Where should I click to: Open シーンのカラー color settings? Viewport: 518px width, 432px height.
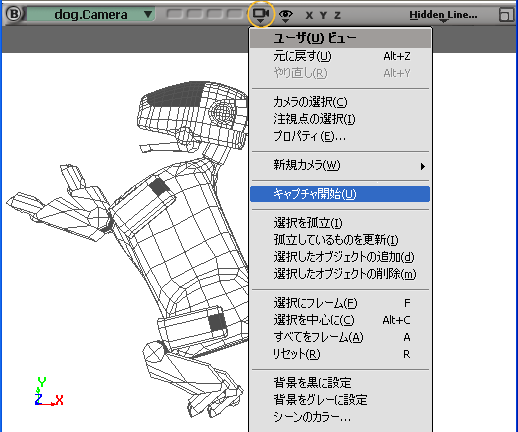click(340, 417)
